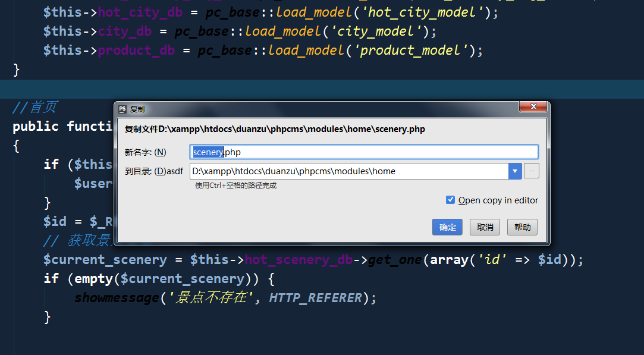Click the PhpStorm icon in dialog title bar
The height and width of the screenshot is (355, 644).
[122, 109]
